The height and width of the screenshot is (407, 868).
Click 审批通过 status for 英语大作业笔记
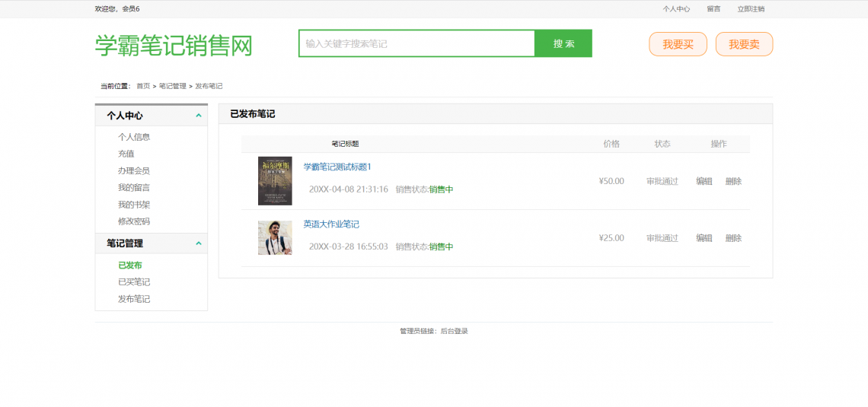[662, 238]
